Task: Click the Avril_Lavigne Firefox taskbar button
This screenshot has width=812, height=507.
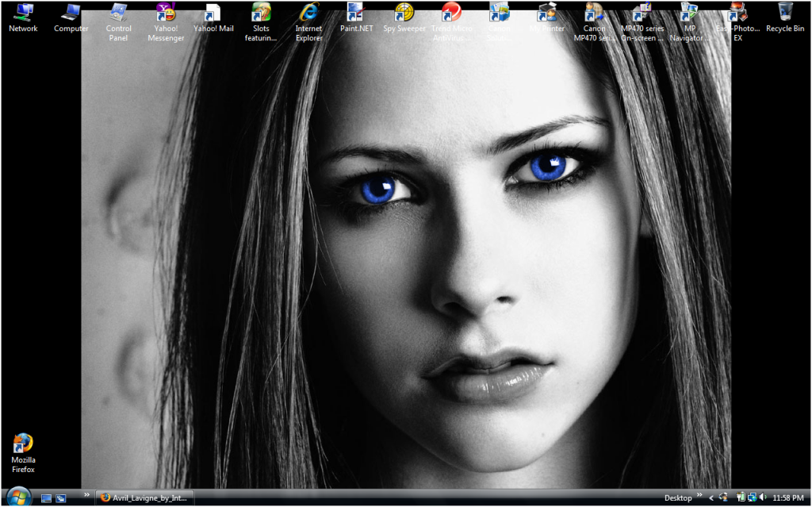Action: pyautogui.click(x=144, y=497)
